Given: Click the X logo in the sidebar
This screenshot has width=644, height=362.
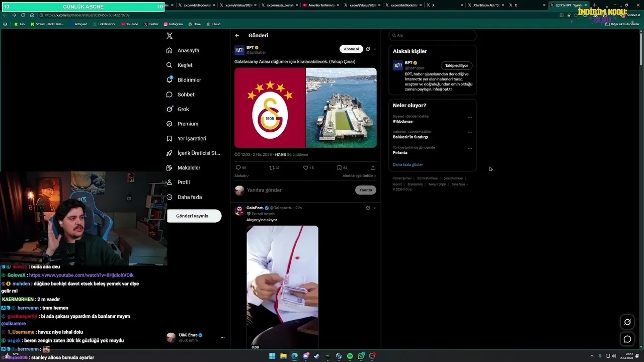Looking at the screenshot, I should [170, 36].
